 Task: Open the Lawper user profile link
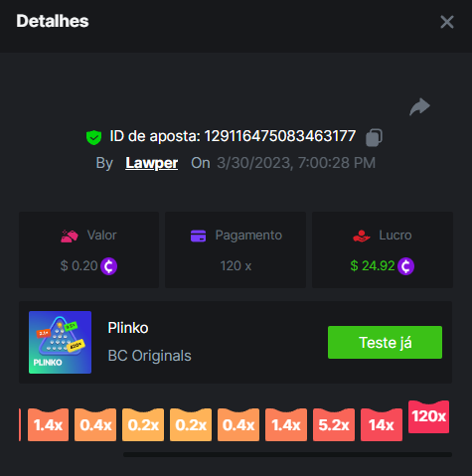coord(152,163)
